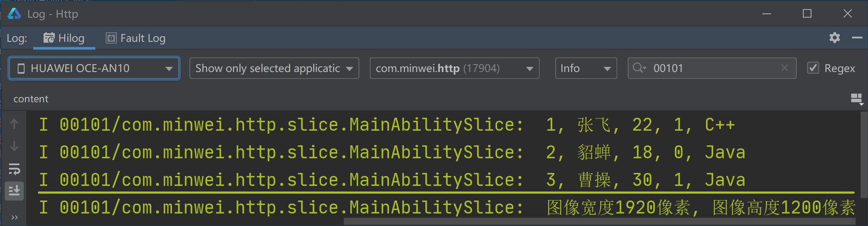Open the Info log level dropdown
868x226 pixels.
coord(586,68)
